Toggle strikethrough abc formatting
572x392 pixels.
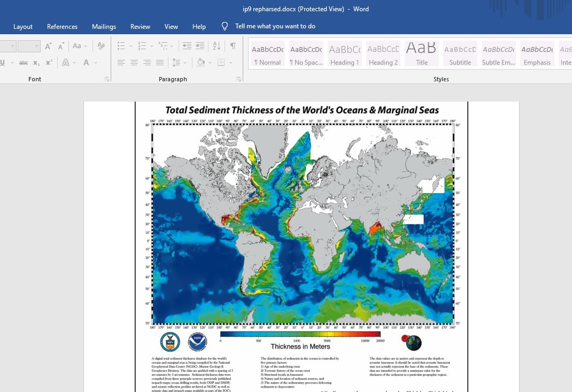[x=24, y=63]
